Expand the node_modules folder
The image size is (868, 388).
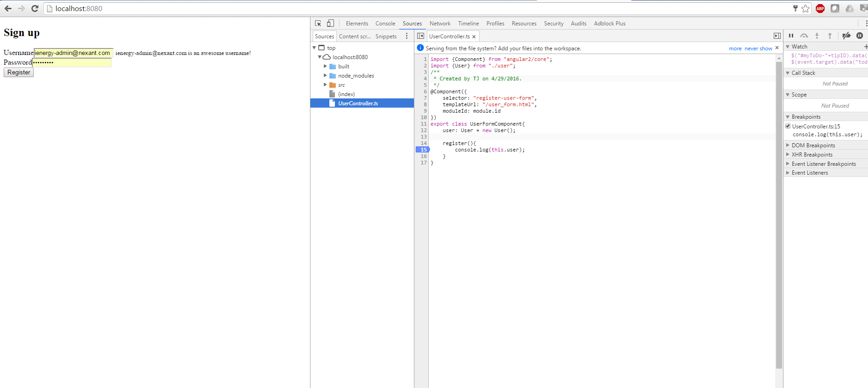(325, 75)
